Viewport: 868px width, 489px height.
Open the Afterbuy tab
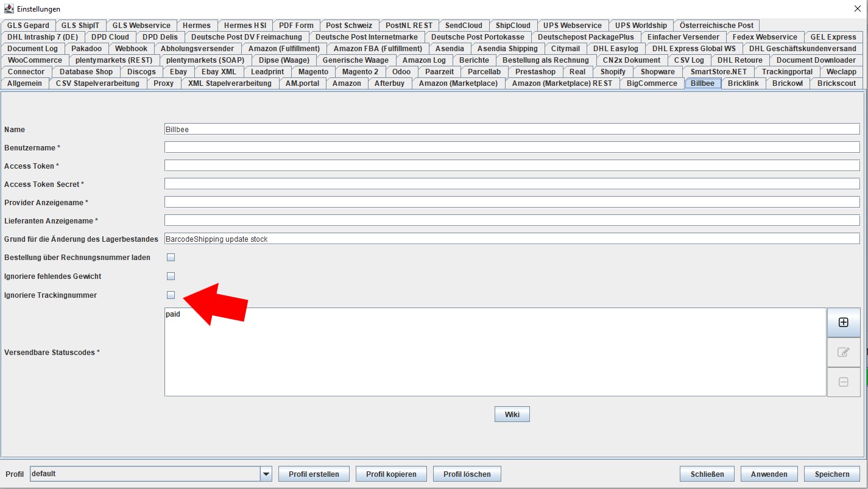389,83
